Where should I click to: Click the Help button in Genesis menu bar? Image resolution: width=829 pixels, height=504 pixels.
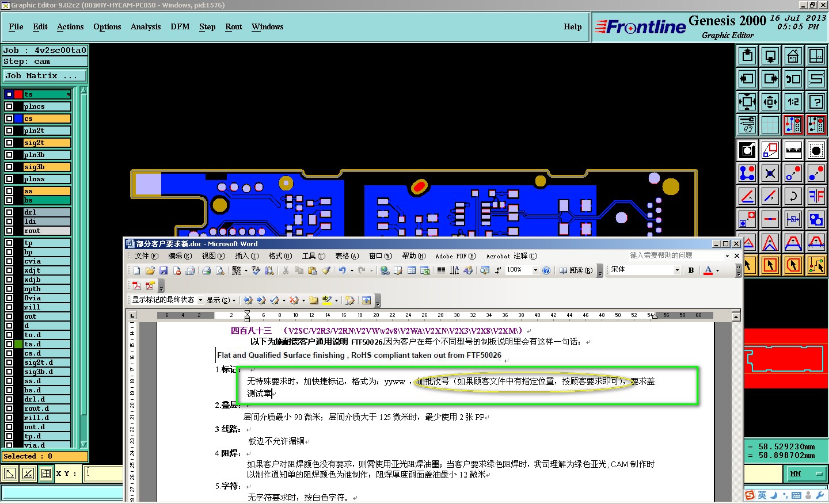(573, 26)
